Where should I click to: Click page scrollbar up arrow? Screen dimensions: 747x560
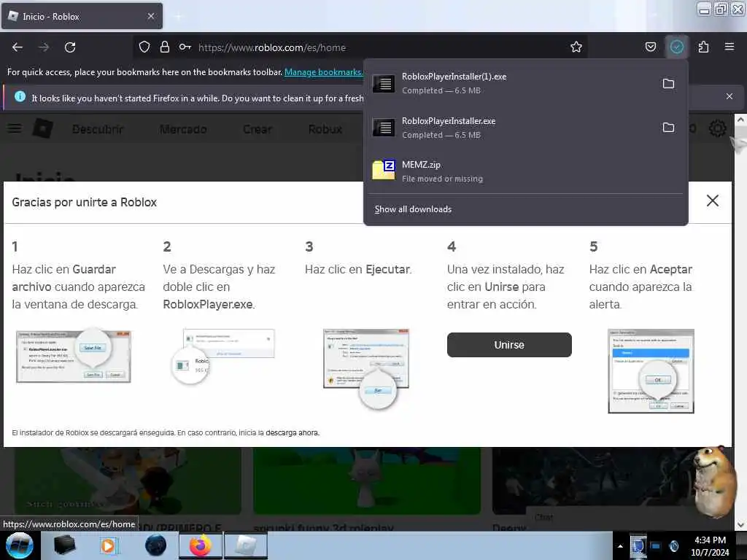click(740, 120)
